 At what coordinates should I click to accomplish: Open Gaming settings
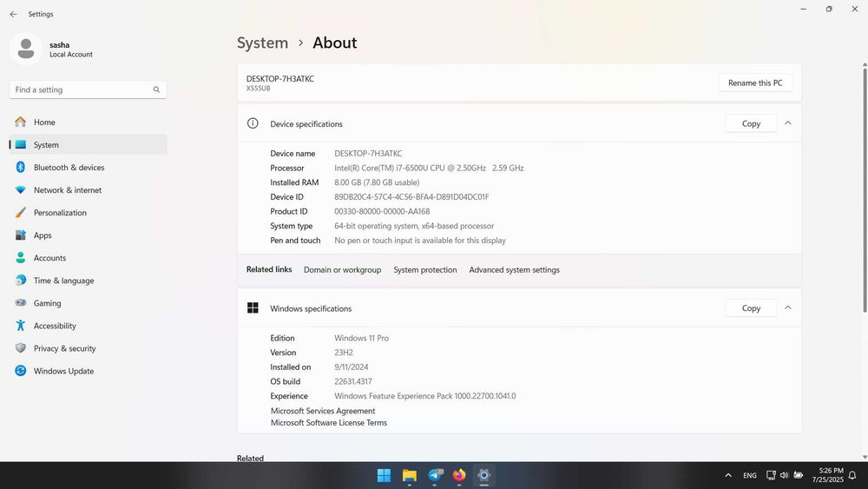click(88, 303)
